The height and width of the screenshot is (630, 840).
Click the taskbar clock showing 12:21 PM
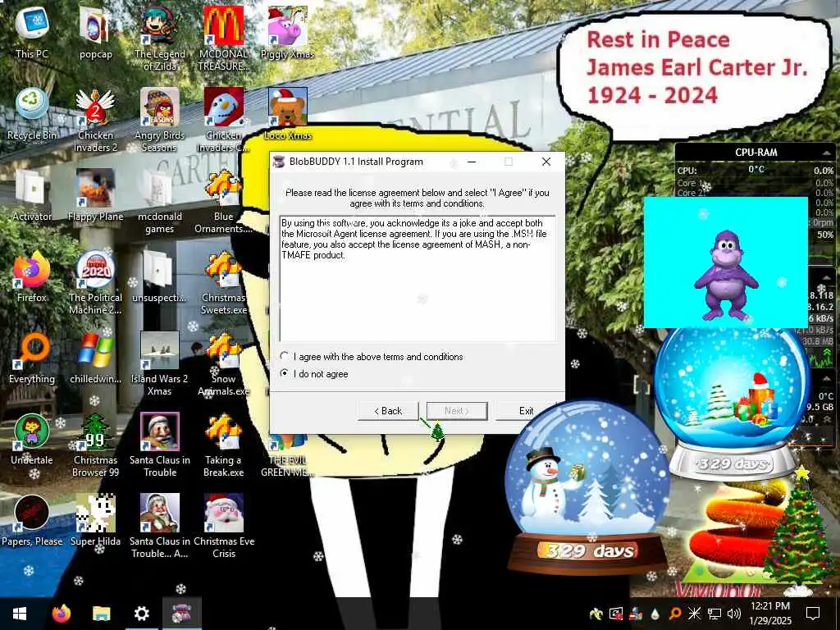(770, 614)
